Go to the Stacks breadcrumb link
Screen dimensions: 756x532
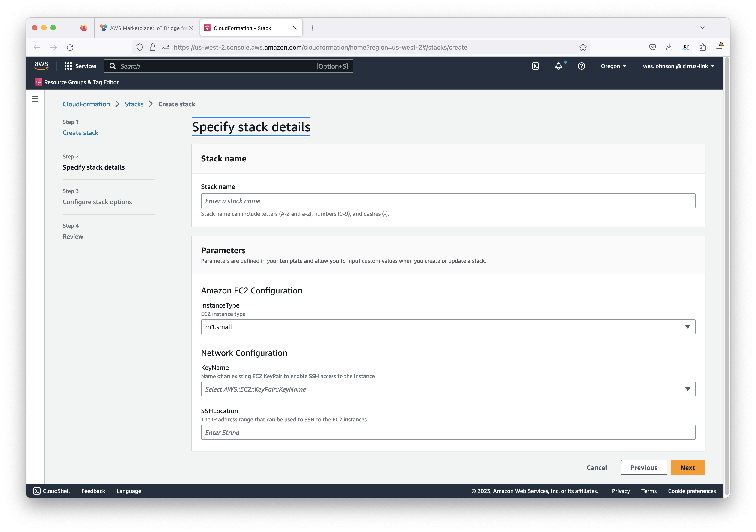[x=134, y=104]
